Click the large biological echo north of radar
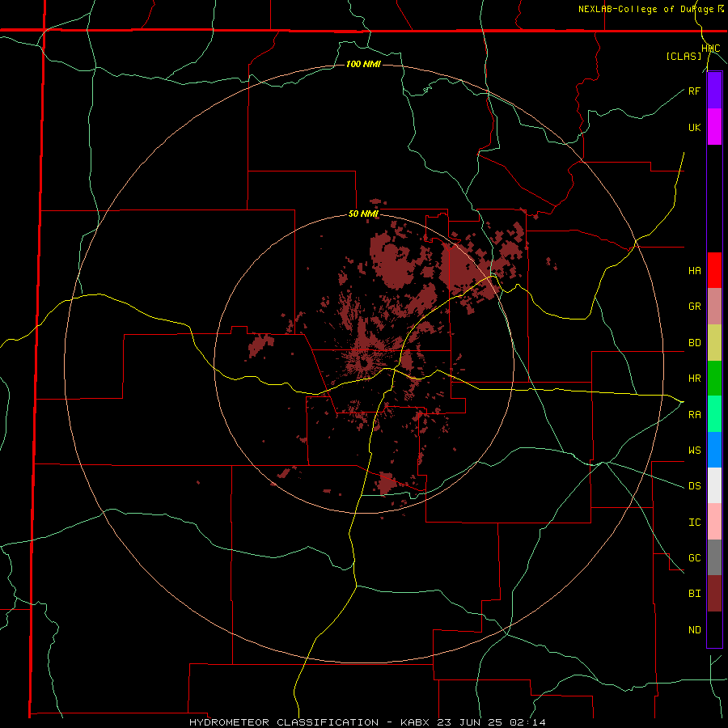Viewport: 728px width, 728px height. [392, 261]
